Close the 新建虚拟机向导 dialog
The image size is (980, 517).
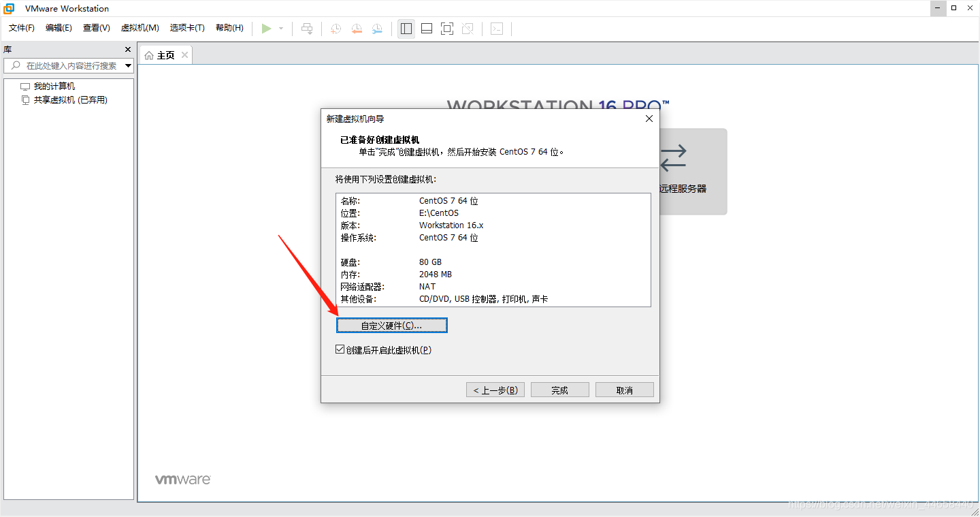(649, 119)
